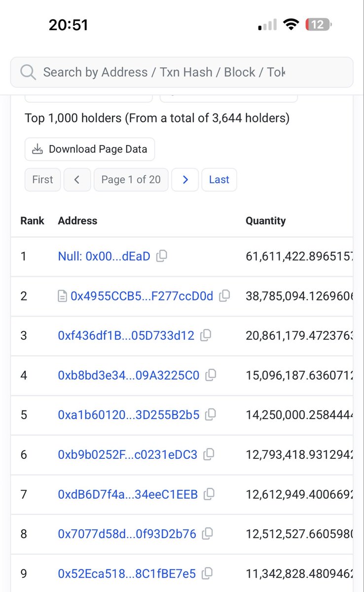Screen dimensions: 364x592
Task: Select quantity 11,342,828.48 in rank 9
Action: pyautogui.click(x=299, y=574)
